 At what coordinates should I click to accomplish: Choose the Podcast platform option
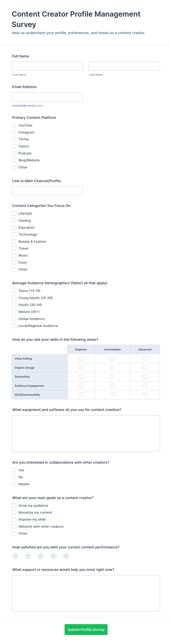click(x=14, y=153)
